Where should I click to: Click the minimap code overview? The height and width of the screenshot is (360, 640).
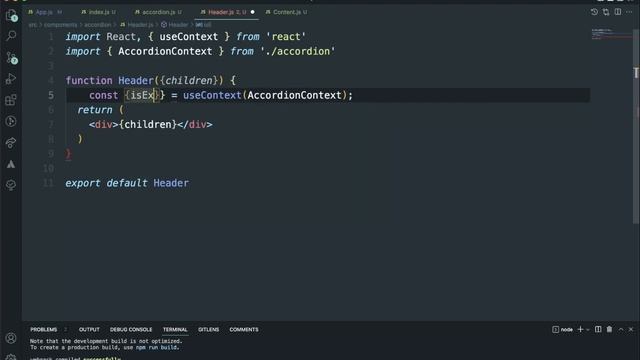(x=611, y=34)
